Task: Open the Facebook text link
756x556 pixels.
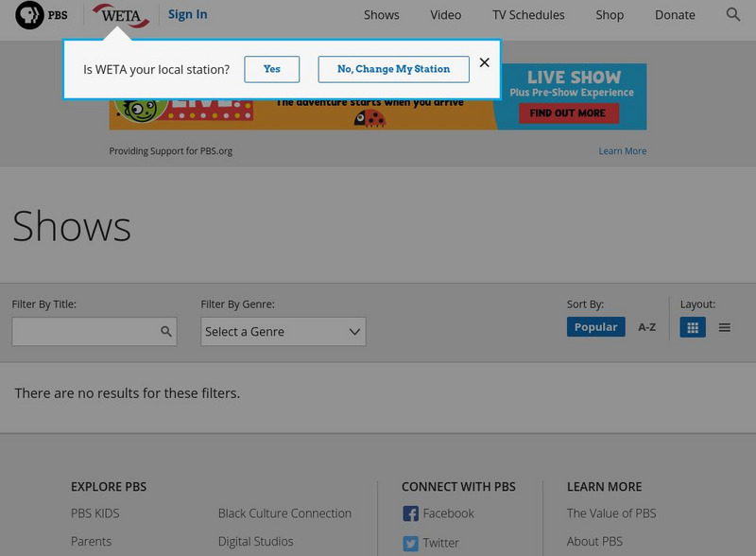Action: coord(448,513)
